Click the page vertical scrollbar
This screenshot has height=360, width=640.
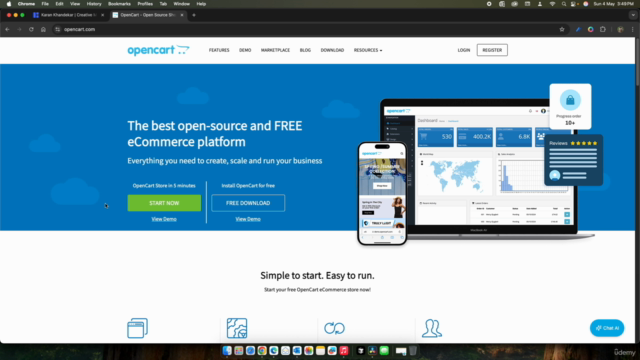click(638, 61)
